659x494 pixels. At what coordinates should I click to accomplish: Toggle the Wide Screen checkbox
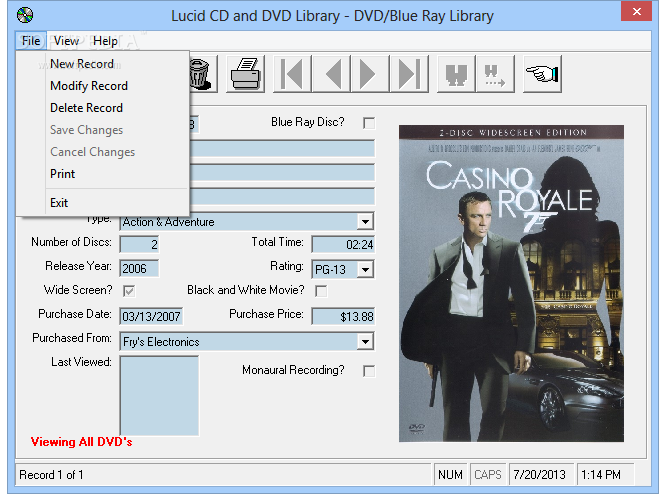pyautogui.click(x=129, y=291)
